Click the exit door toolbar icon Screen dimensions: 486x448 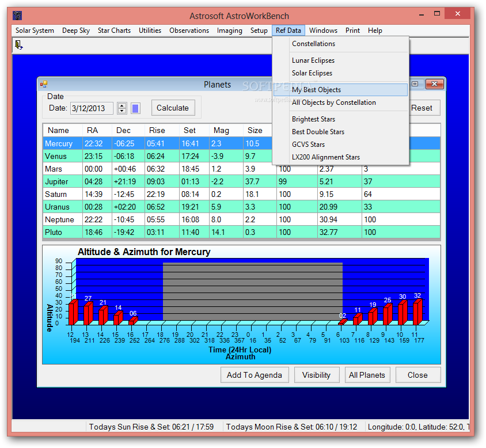pyautogui.click(x=18, y=45)
